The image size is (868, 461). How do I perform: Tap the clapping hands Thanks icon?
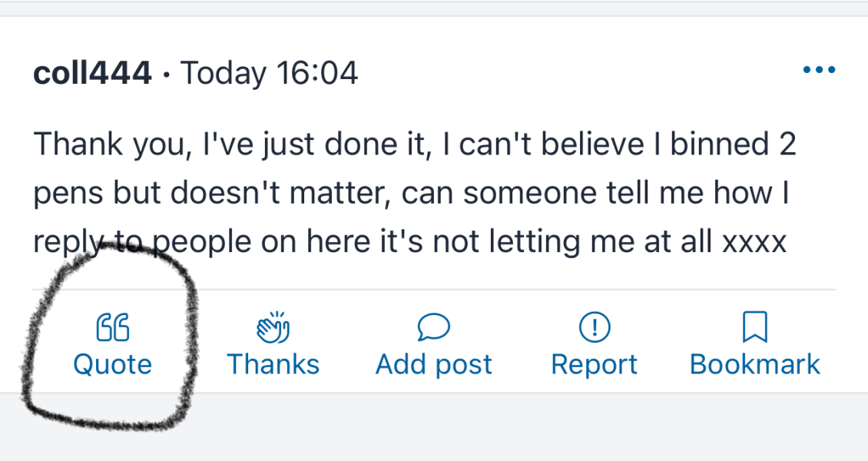273,327
